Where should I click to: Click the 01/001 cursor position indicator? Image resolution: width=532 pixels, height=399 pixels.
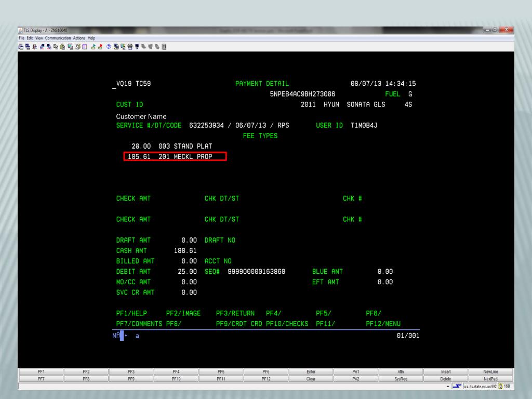pyautogui.click(x=408, y=336)
